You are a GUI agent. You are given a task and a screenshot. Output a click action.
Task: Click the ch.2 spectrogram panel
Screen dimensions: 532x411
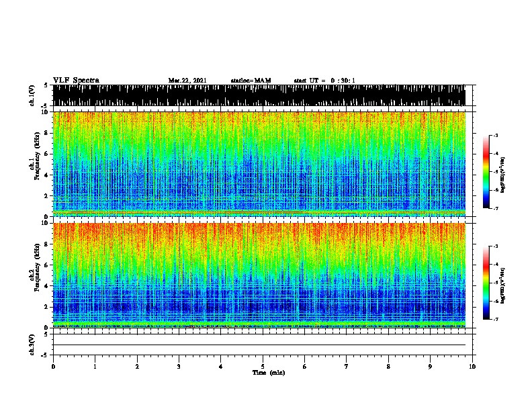click(259, 275)
